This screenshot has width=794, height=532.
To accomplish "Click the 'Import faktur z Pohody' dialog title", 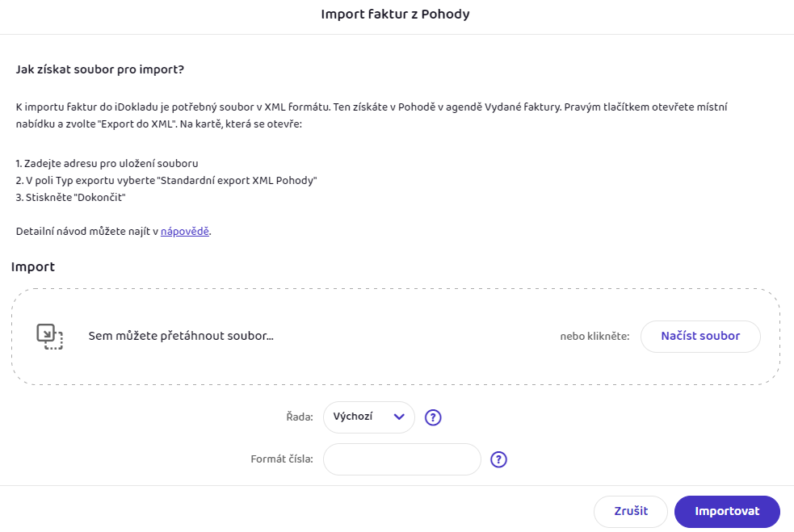I will tap(396, 15).
